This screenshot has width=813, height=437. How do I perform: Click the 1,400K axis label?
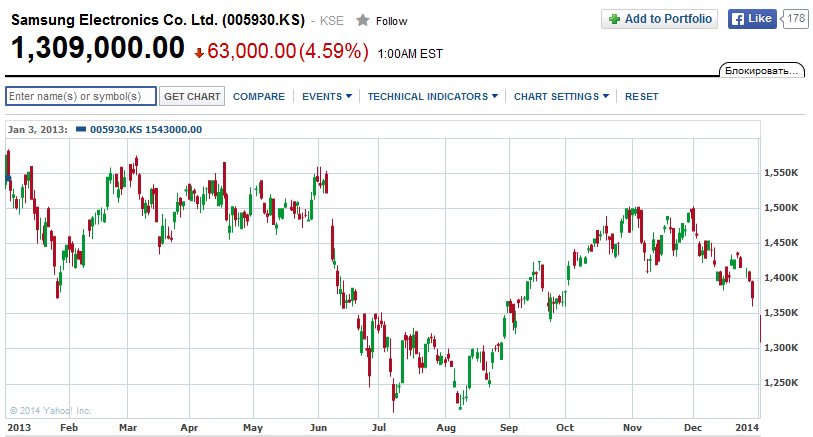point(781,277)
